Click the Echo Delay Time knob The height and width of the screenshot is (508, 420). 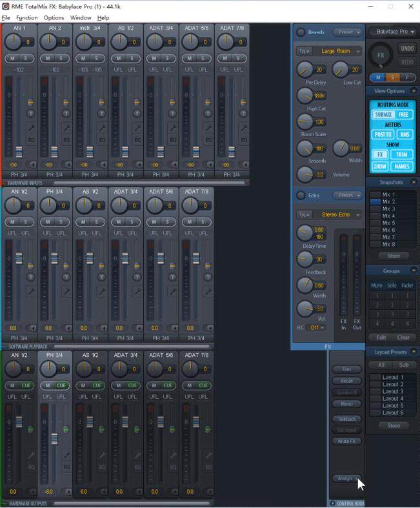pos(305,232)
